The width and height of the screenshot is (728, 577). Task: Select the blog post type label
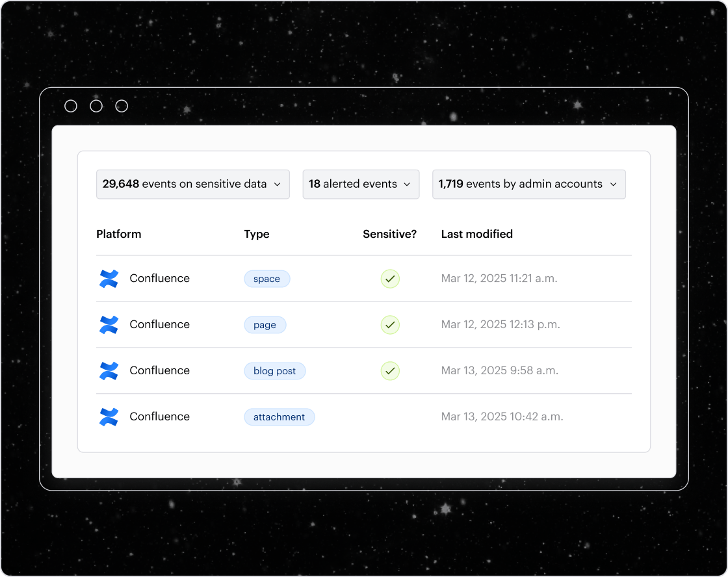tap(274, 370)
